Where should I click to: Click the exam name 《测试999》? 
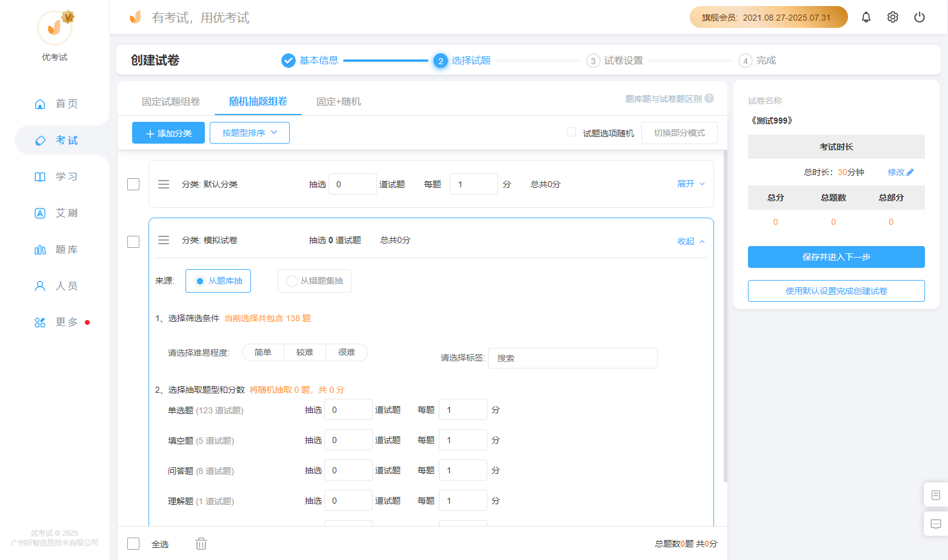pos(772,121)
